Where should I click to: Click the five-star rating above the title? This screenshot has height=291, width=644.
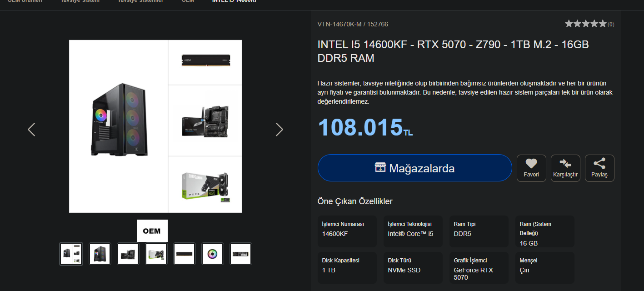(586, 24)
